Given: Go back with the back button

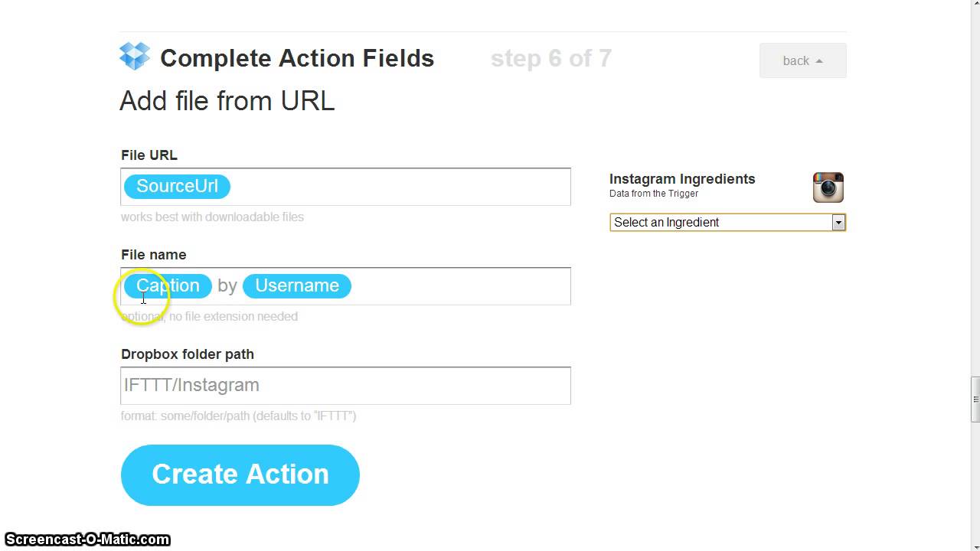Looking at the screenshot, I should pos(802,60).
